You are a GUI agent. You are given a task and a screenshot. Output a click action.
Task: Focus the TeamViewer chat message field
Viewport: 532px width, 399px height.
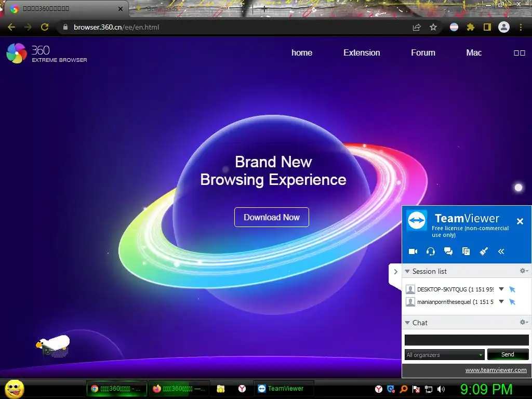[467, 340]
